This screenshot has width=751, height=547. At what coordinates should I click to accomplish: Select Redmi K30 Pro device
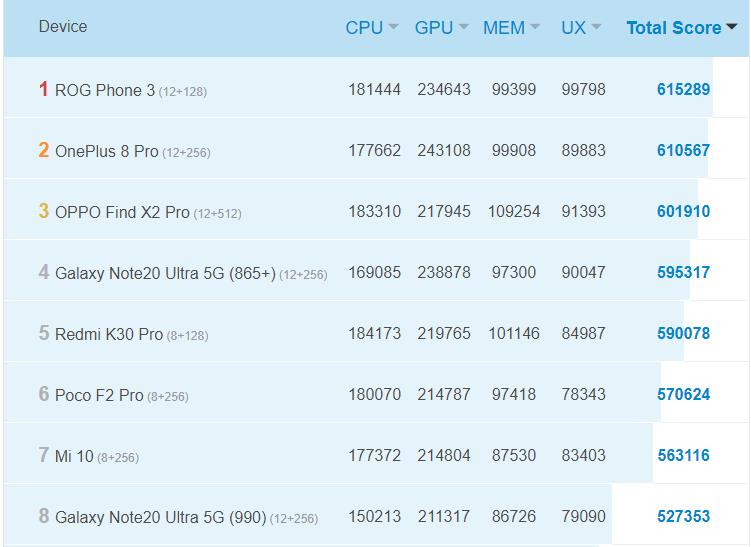pos(109,334)
